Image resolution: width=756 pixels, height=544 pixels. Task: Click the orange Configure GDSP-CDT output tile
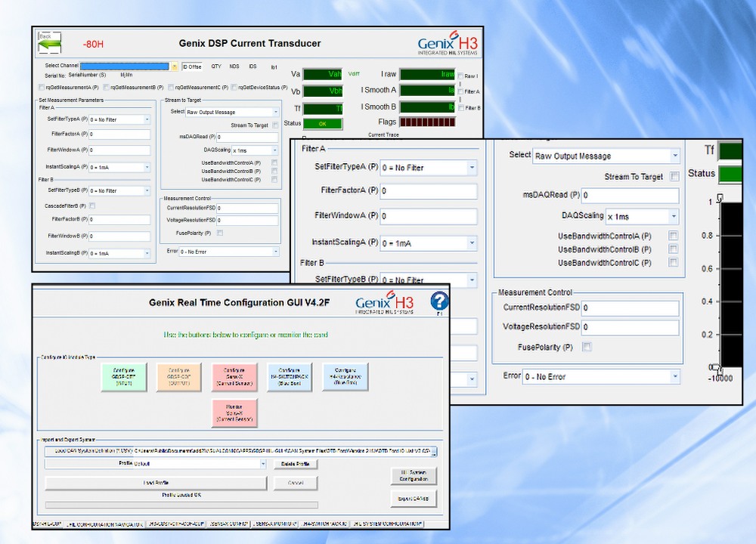[x=179, y=377]
